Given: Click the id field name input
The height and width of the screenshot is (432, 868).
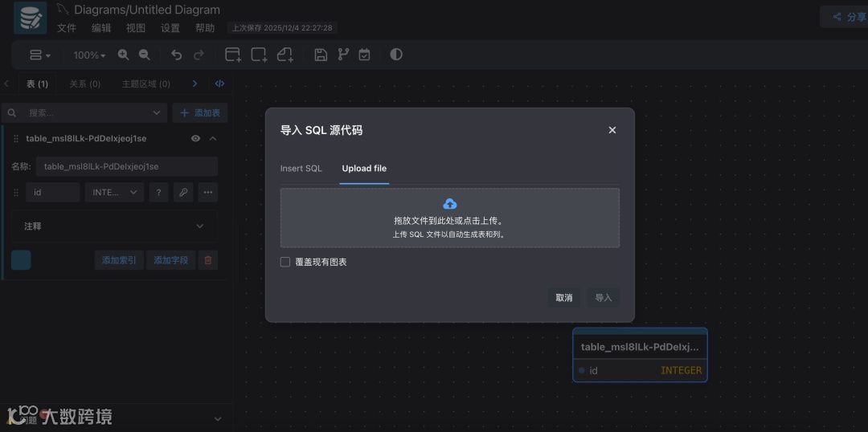Looking at the screenshot, I should [52, 193].
